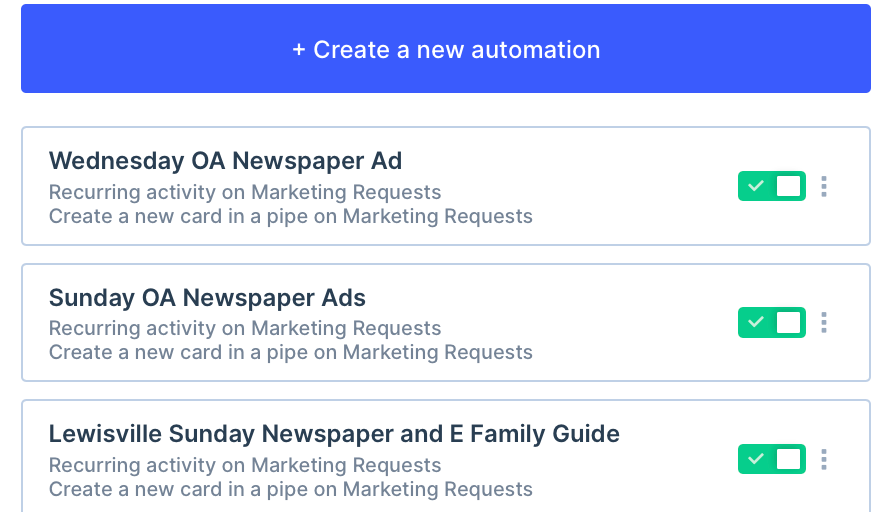This screenshot has width=888, height=512.
Task: Open Lewisville Sunday Newspaper and E Family Guide
Action: pyautogui.click(x=334, y=434)
